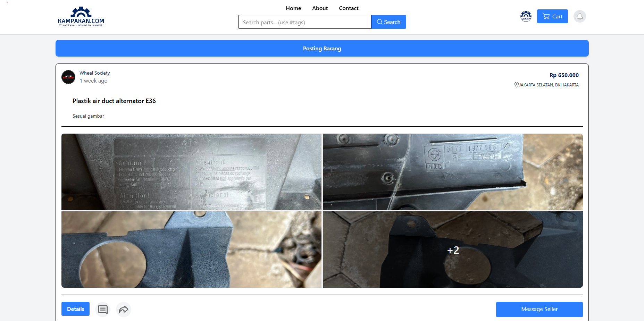
Task: Open the notification bell
Action: point(579,16)
